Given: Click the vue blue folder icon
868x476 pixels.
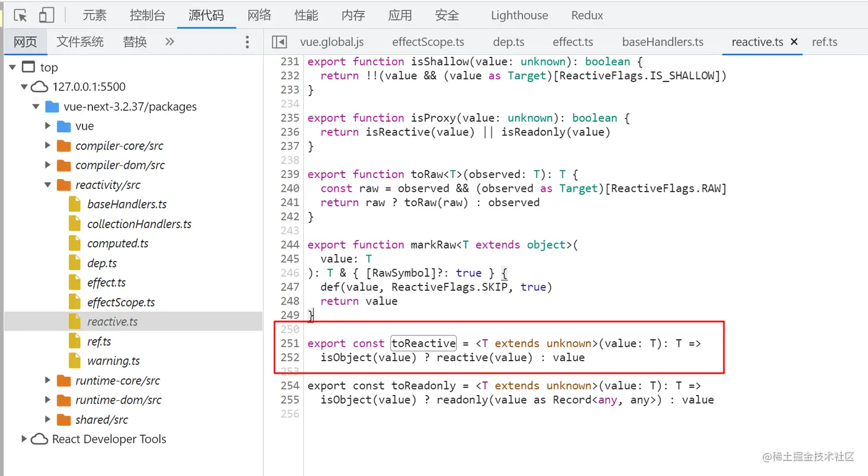Looking at the screenshot, I should click(x=64, y=126).
